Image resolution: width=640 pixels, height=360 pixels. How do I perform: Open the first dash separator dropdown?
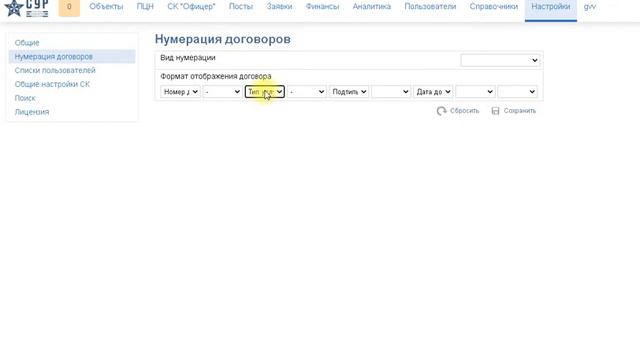click(x=222, y=92)
